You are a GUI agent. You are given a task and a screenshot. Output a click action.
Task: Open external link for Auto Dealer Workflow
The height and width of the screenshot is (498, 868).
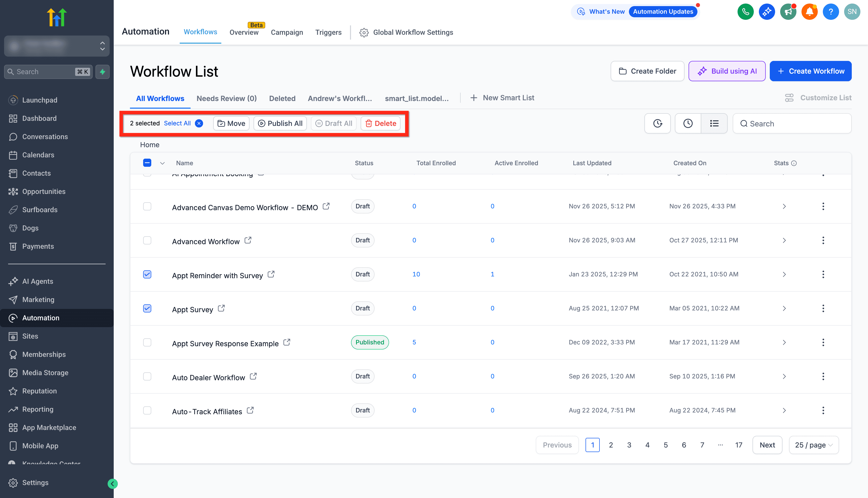[x=253, y=376]
